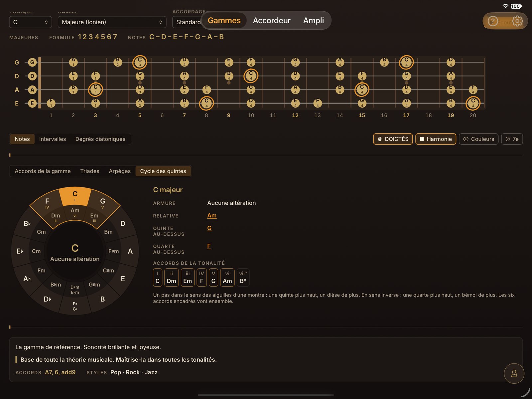
Task: Toggle the DOIGTÉS fingering display
Action: 393,139
